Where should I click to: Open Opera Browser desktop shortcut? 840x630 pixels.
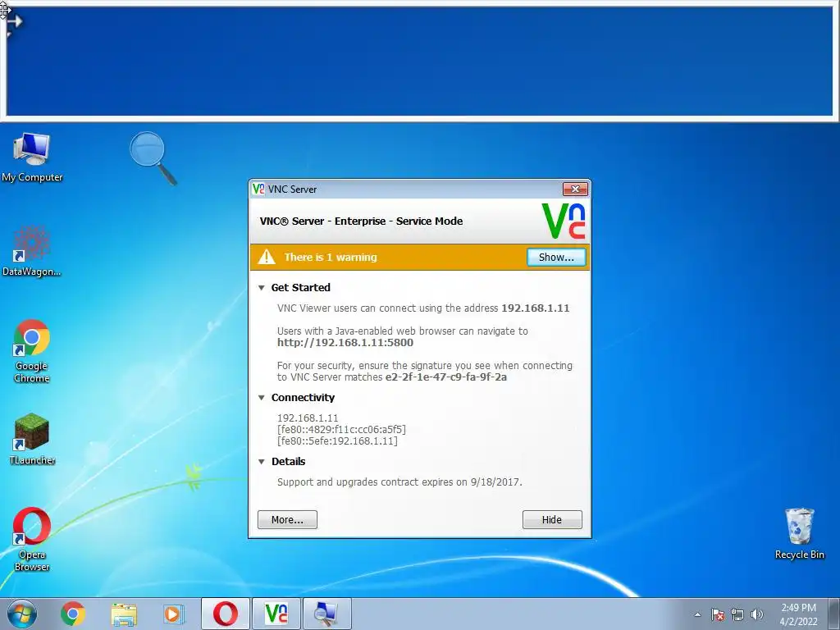(32, 540)
